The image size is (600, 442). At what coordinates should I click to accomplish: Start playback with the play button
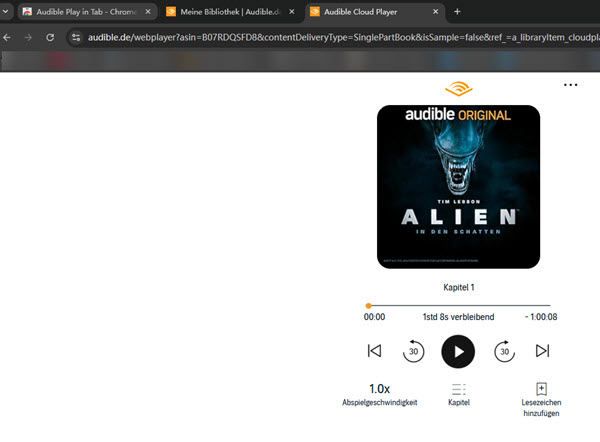(x=458, y=351)
